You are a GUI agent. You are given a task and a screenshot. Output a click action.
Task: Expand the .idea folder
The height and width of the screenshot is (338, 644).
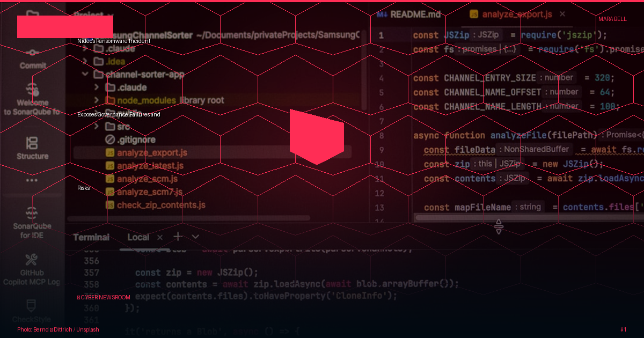point(85,61)
